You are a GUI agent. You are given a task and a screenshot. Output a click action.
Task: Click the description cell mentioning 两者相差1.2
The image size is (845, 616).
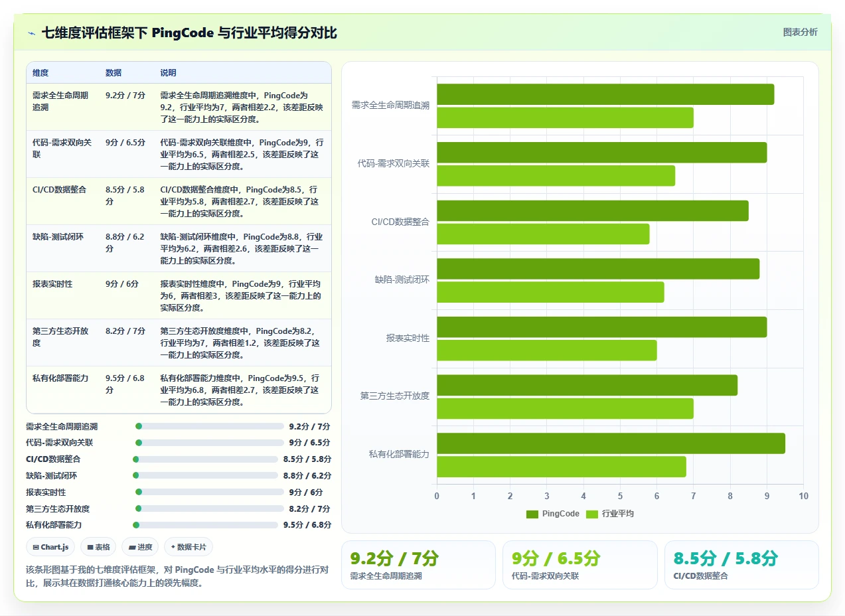point(242,343)
